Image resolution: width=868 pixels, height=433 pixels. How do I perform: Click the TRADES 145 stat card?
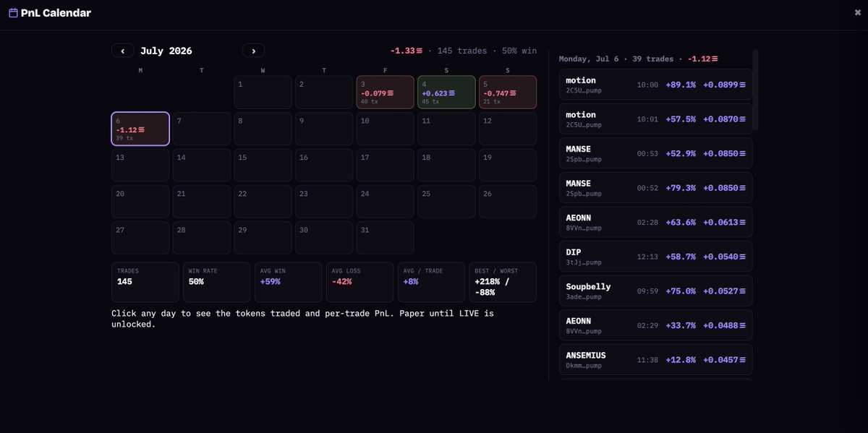145,282
